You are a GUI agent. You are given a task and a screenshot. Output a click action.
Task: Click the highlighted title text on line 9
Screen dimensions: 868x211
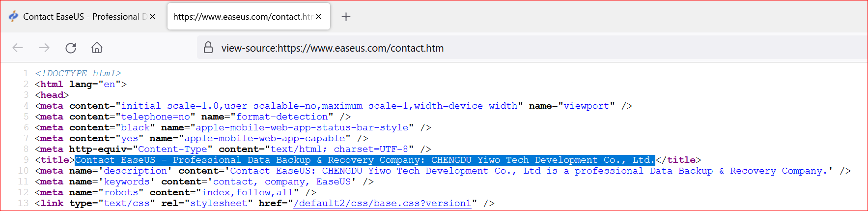tap(365, 160)
